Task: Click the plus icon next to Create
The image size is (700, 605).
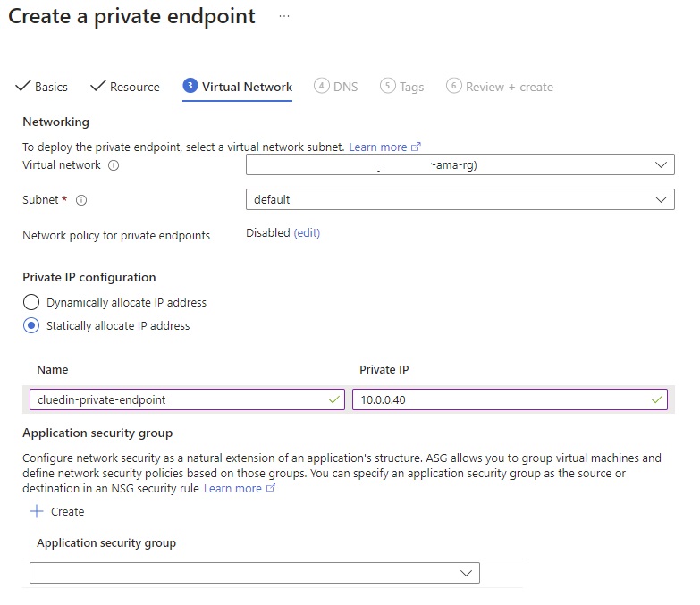Action: click(x=37, y=511)
